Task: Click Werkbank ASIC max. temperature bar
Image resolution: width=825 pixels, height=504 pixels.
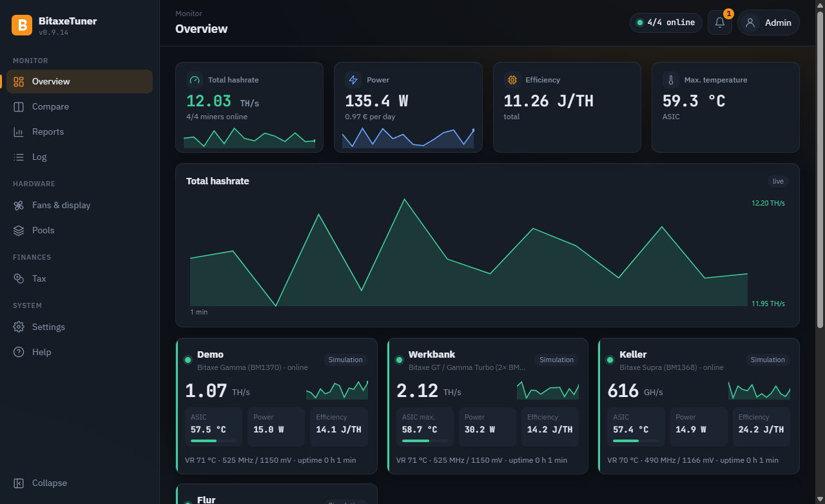Action: tap(425, 441)
